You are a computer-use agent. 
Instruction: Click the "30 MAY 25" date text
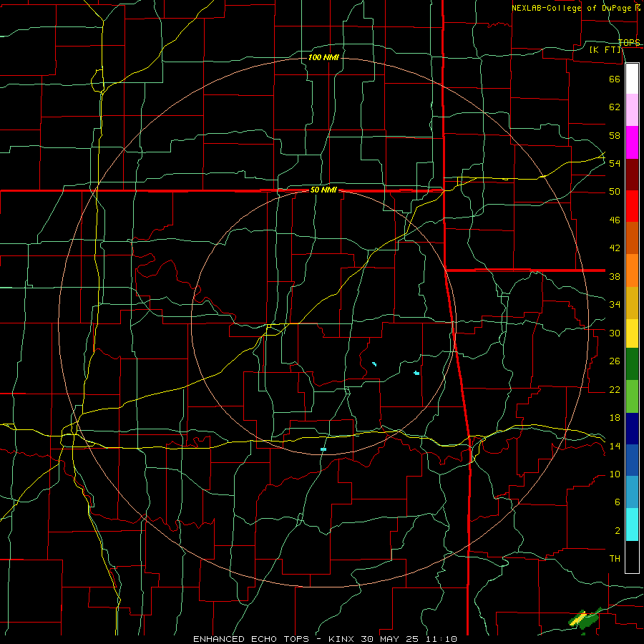point(391,639)
